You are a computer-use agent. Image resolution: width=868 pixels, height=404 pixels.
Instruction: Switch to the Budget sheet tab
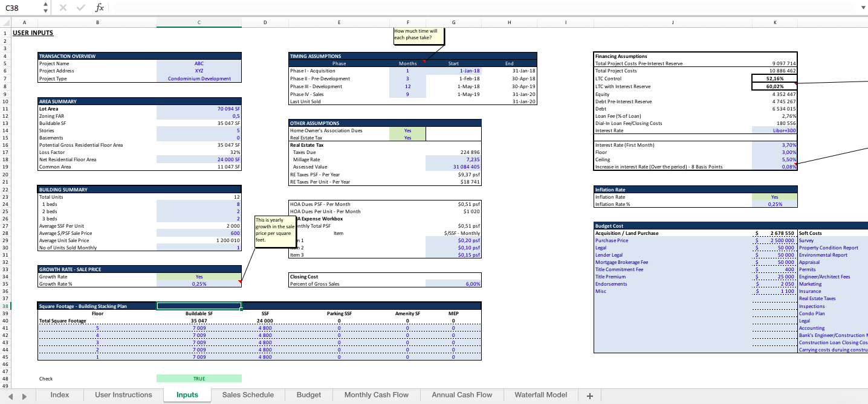pyautogui.click(x=308, y=395)
